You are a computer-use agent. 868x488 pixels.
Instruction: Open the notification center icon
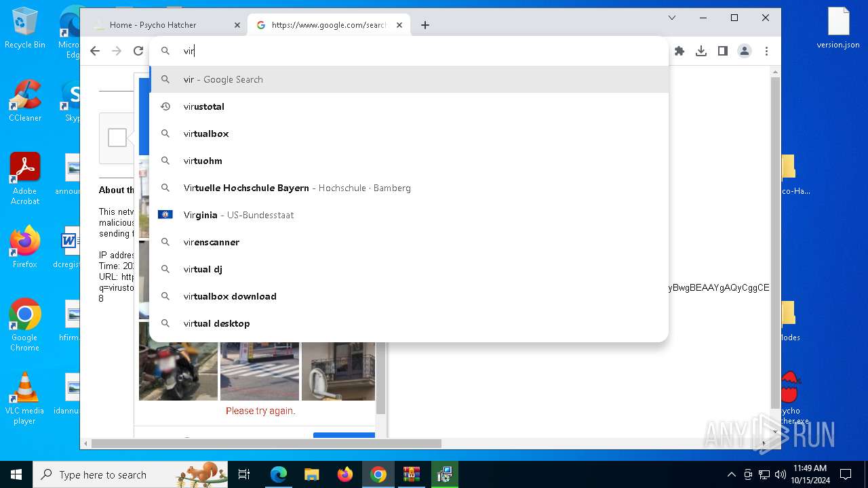(x=846, y=474)
